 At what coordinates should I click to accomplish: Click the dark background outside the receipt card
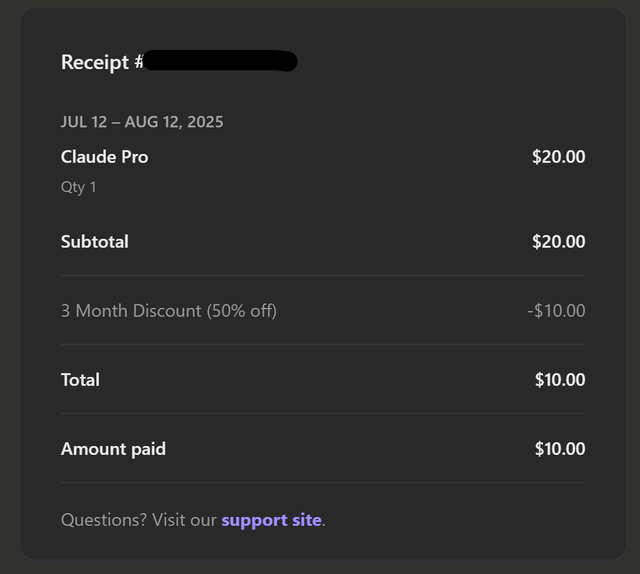pyautogui.click(x=9, y=300)
